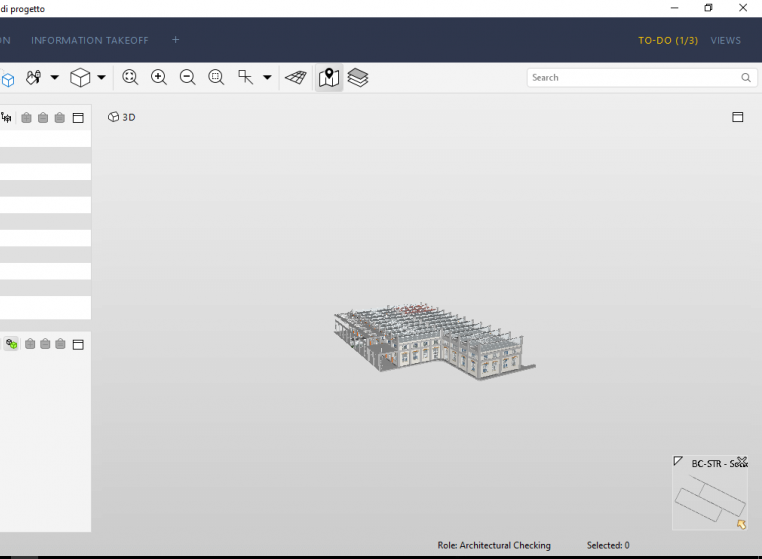Toggle the navigation map icon

(329, 77)
